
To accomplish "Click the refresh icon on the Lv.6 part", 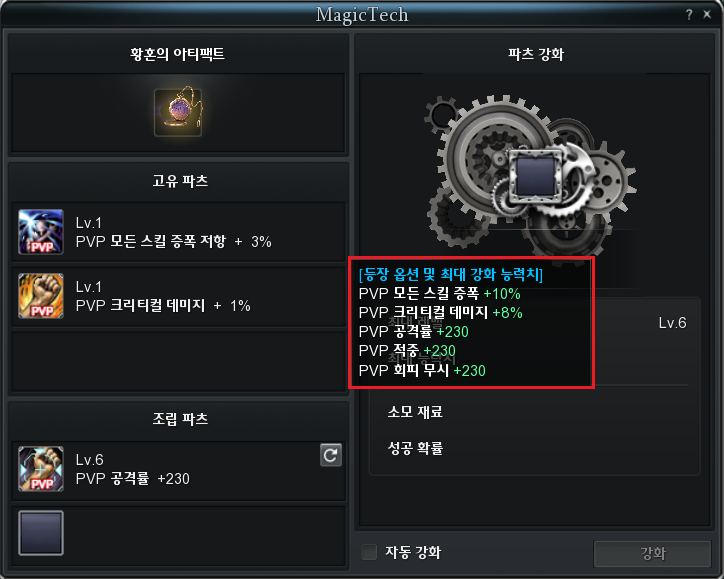I will coord(331,455).
